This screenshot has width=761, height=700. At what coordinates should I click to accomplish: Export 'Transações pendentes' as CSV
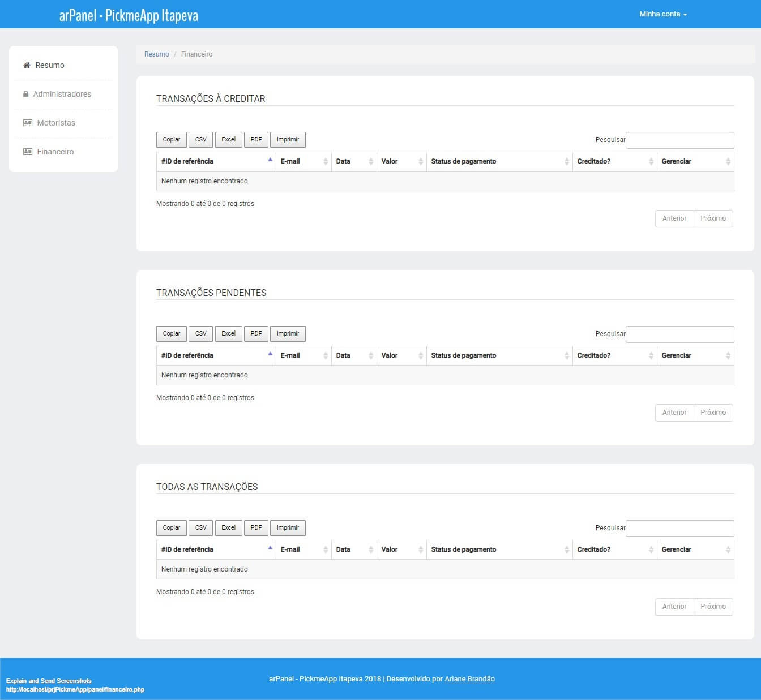pos(201,334)
